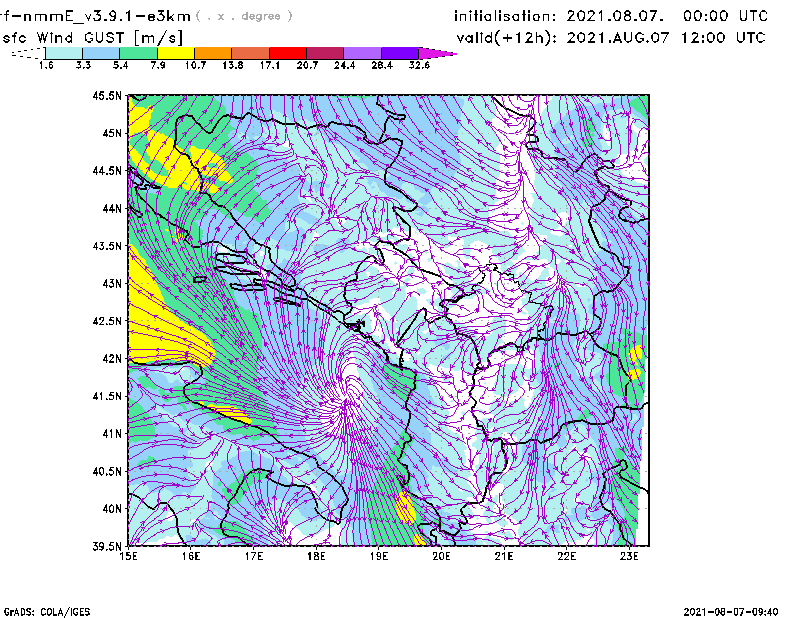Image resolution: width=800 pixels, height=618 pixels.
Task: Pick the red legend swatch (17.1–20.7)
Action: pyautogui.click(x=288, y=53)
